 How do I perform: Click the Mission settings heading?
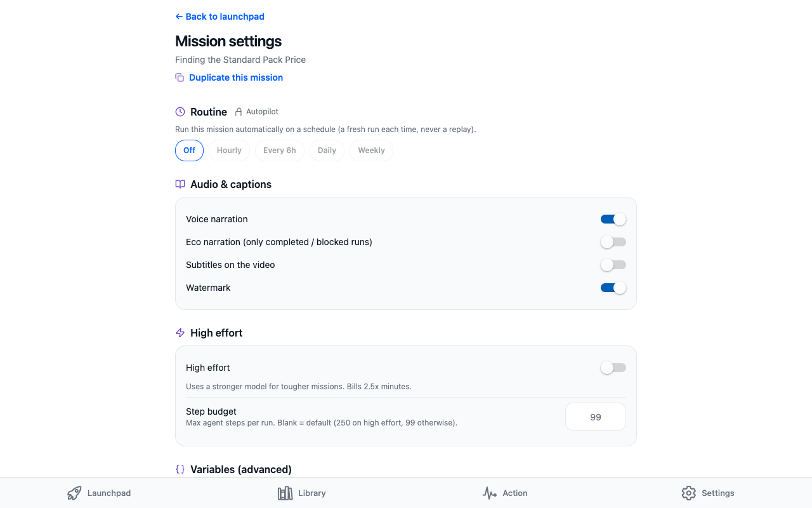point(228,41)
